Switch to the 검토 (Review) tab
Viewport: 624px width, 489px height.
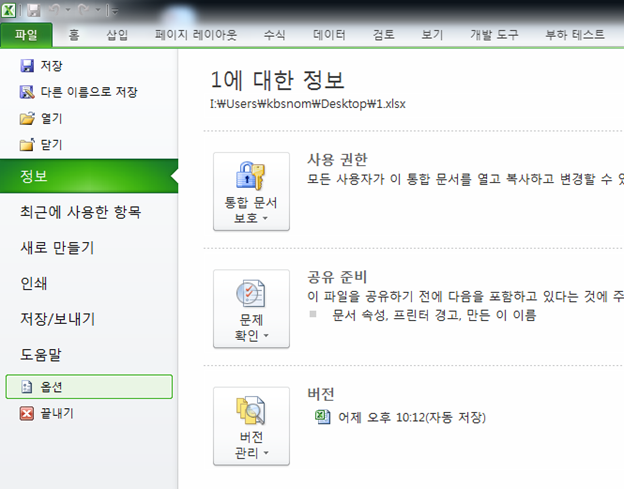point(384,35)
